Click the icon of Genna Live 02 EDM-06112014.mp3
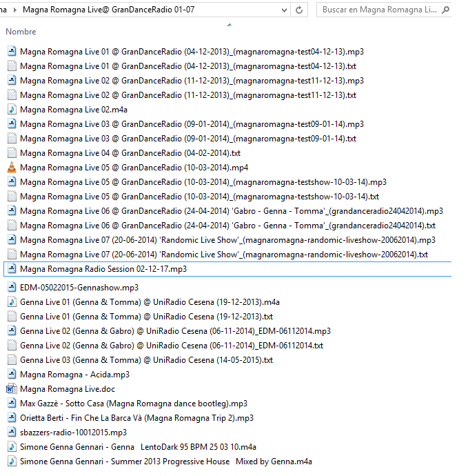Image resolution: width=470 pixels, height=476 pixels. (12, 331)
